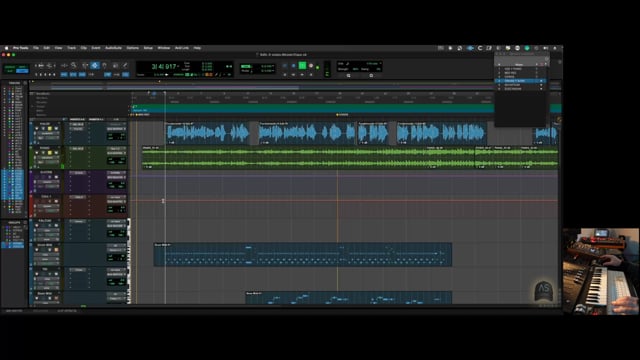640x360 pixels.
Task: Select the highlighted Selector tool
Action: (95, 65)
